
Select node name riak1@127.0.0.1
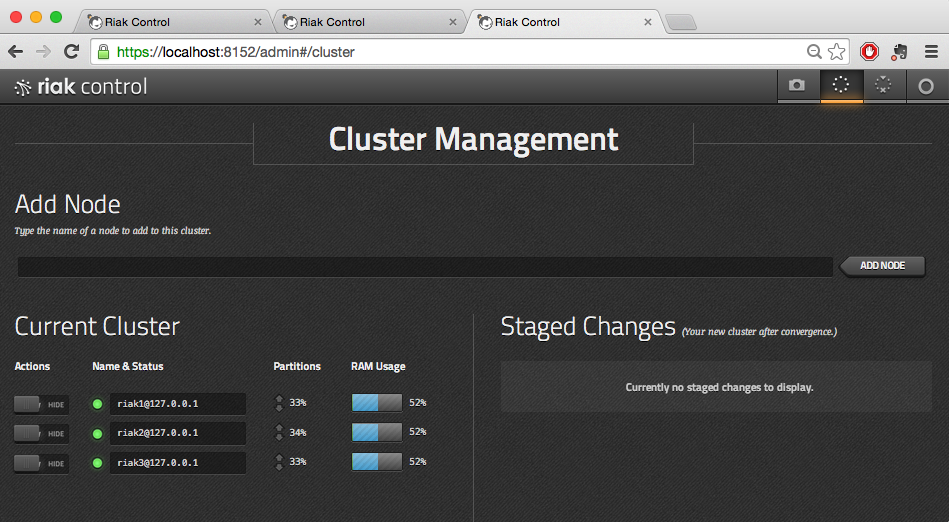tap(177, 404)
